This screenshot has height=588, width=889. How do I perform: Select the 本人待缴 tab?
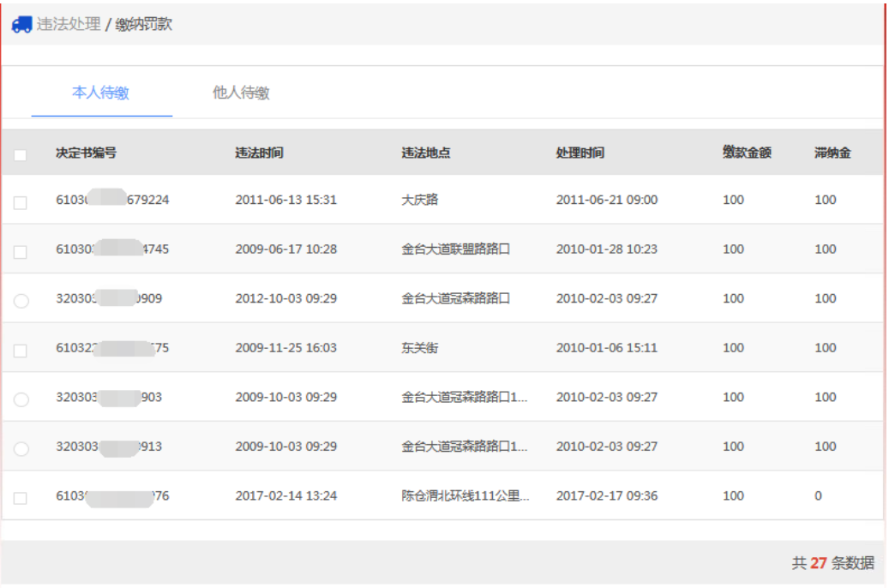(101, 93)
